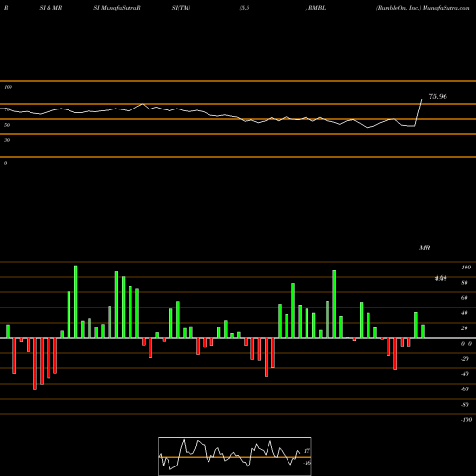Click the 75.96 RSI value label
The image size is (476, 476).
(438, 96)
